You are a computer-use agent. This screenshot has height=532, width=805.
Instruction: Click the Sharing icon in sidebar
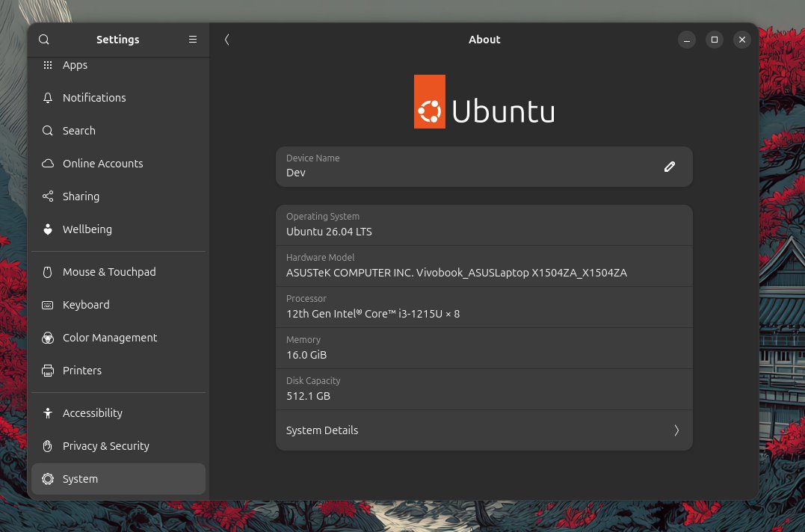point(48,197)
